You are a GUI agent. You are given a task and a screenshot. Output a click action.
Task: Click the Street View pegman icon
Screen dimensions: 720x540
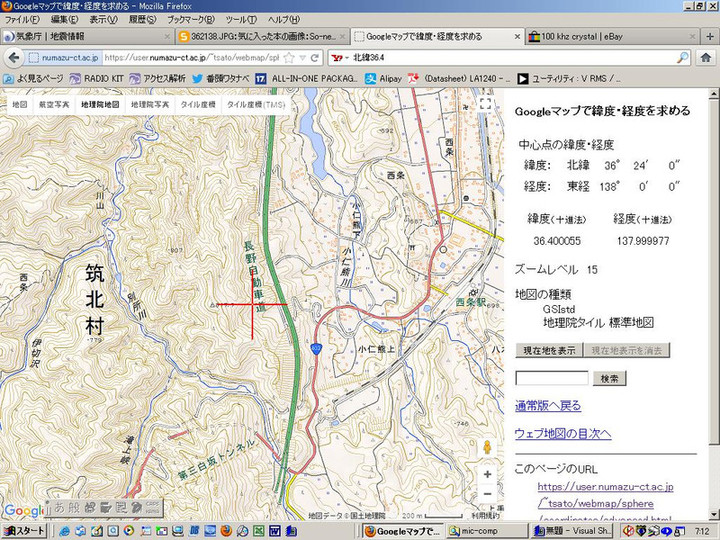[486, 447]
